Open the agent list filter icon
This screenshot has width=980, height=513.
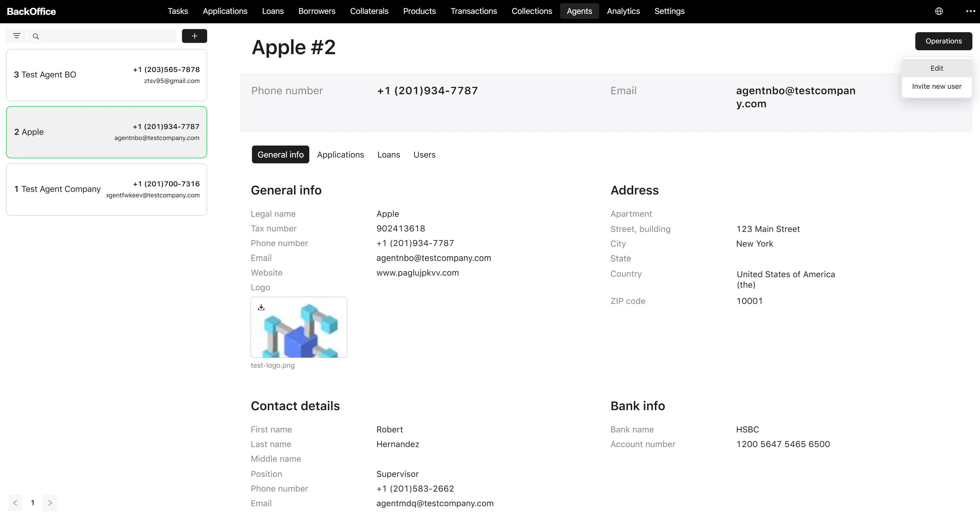pos(16,36)
